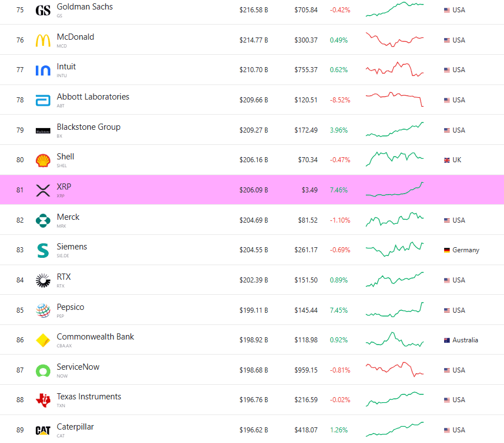This screenshot has width=504, height=443.
Task: Open the ServiceNow company link
Action: pos(78,367)
